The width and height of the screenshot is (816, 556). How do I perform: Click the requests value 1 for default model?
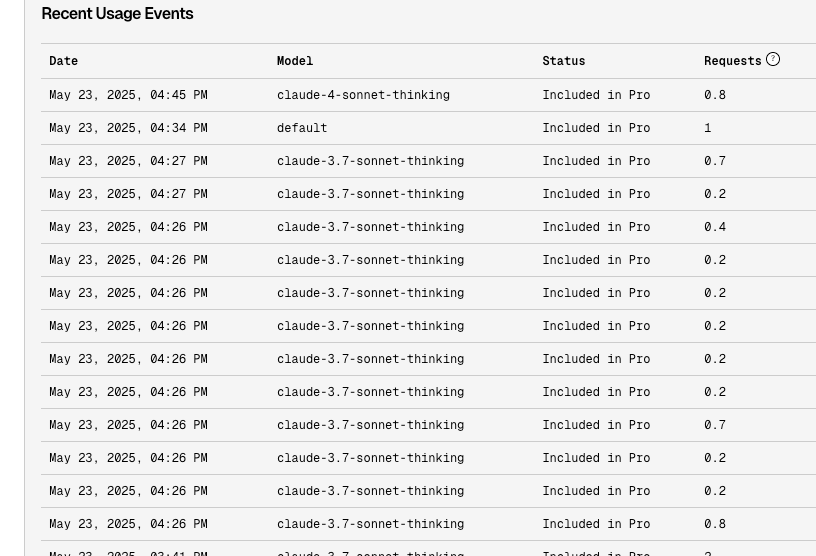pyautogui.click(x=708, y=128)
